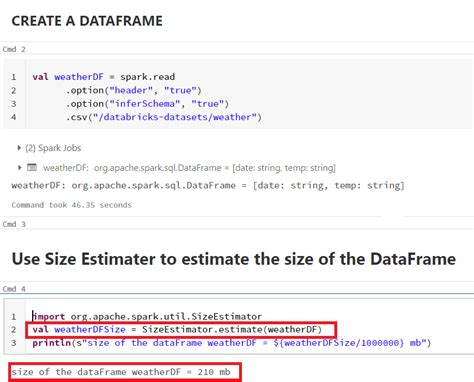The image size is (474, 382).
Task: Place cursor in val weatherDF = spark.read line
Action: (x=104, y=77)
